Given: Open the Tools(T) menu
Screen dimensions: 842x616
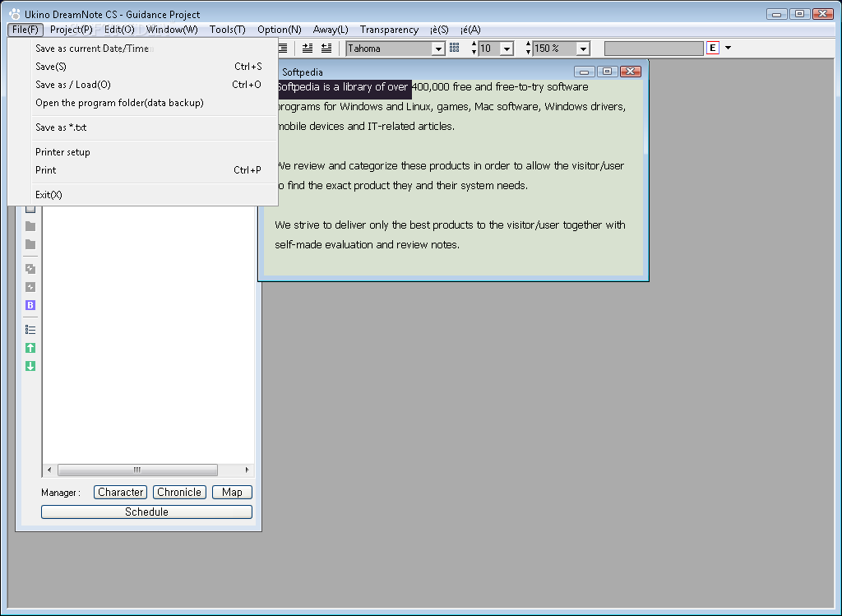Looking at the screenshot, I should pyautogui.click(x=227, y=30).
